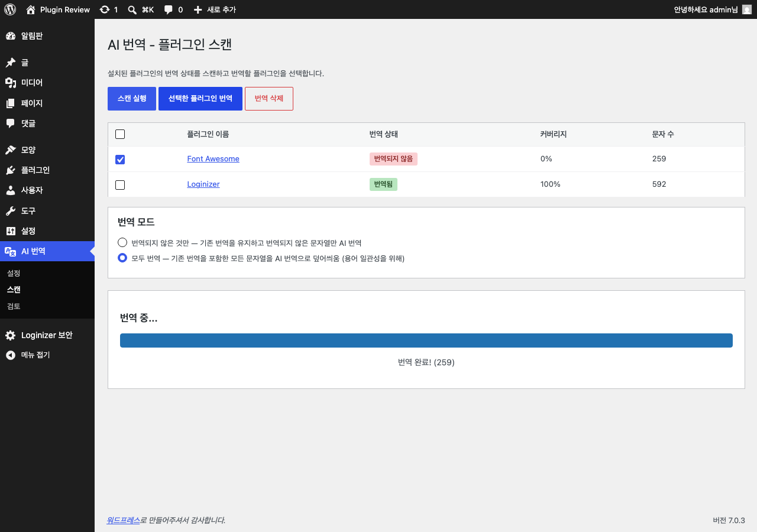
Task: Click the Plugin Review site name
Action: coord(65,9)
